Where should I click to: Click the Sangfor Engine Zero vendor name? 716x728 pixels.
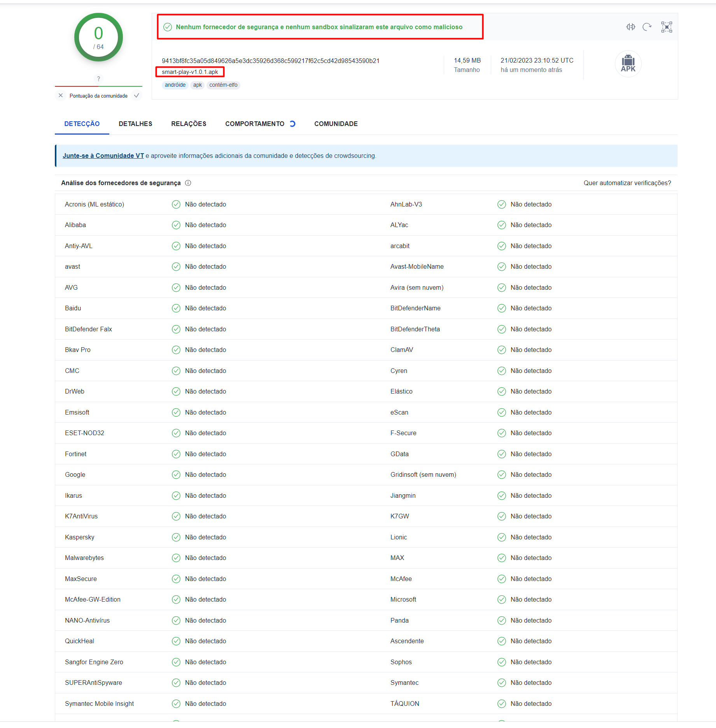pyautogui.click(x=94, y=662)
